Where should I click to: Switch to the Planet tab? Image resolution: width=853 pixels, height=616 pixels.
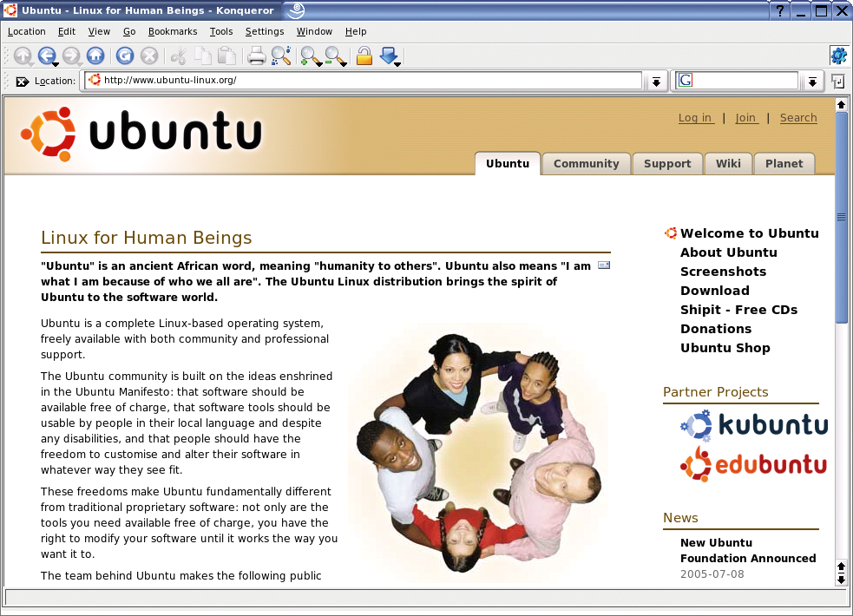click(784, 164)
